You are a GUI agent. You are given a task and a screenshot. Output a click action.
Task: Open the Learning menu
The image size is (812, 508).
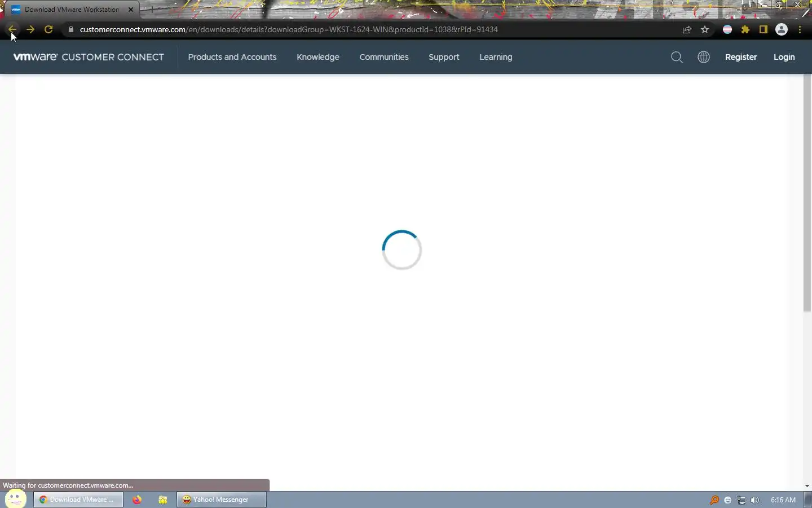pyautogui.click(x=496, y=57)
